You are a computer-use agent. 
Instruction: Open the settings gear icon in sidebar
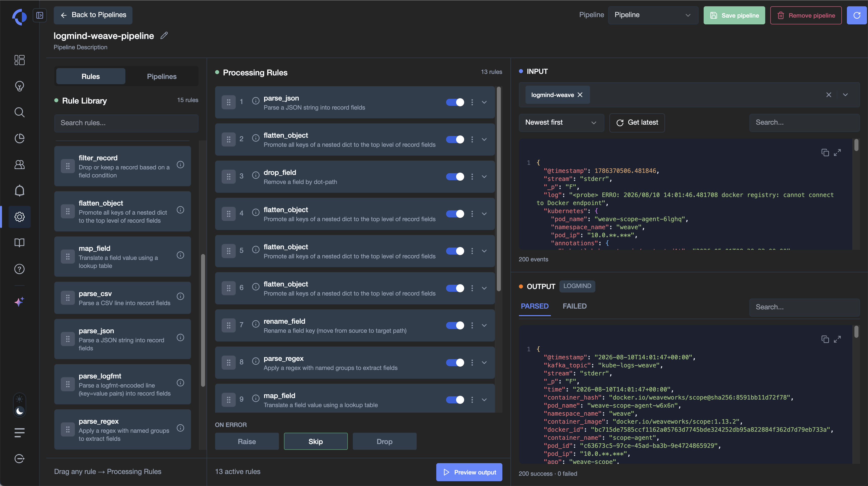pos(20,217)
